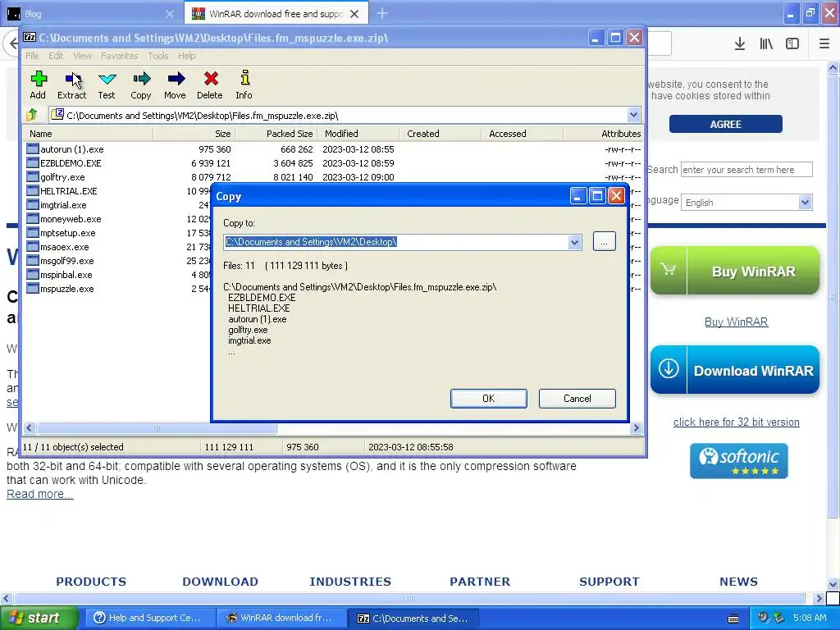Click the Packed Size column header

[x=276, y=134]
